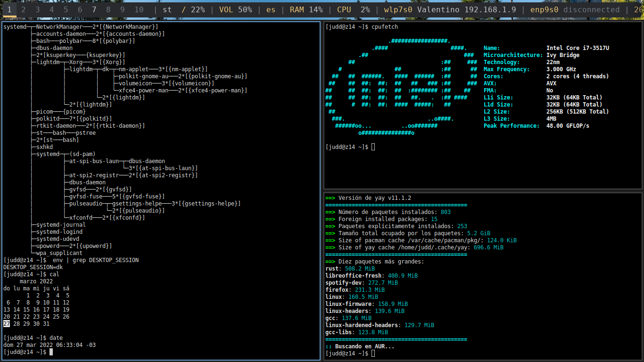Click the libreoffice-fresh package entry
The height and width of the screenshot is (362, 644).
point(372,276)
